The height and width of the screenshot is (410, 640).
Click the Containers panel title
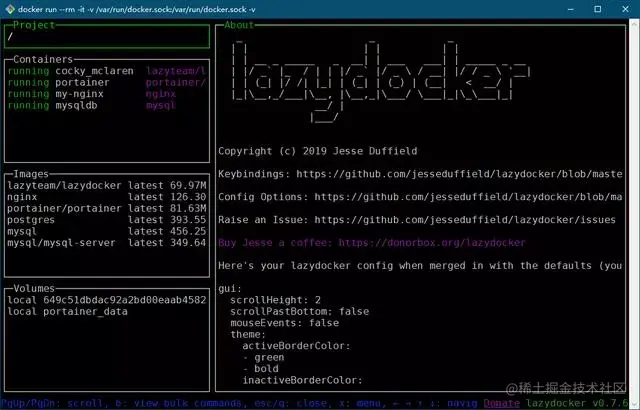43,60
